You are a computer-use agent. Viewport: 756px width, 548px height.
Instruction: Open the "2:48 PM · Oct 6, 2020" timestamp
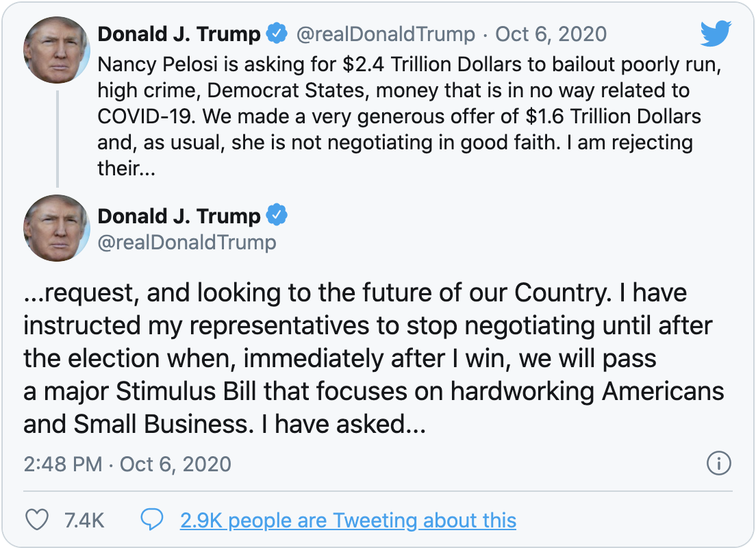(x=127, y=464)
